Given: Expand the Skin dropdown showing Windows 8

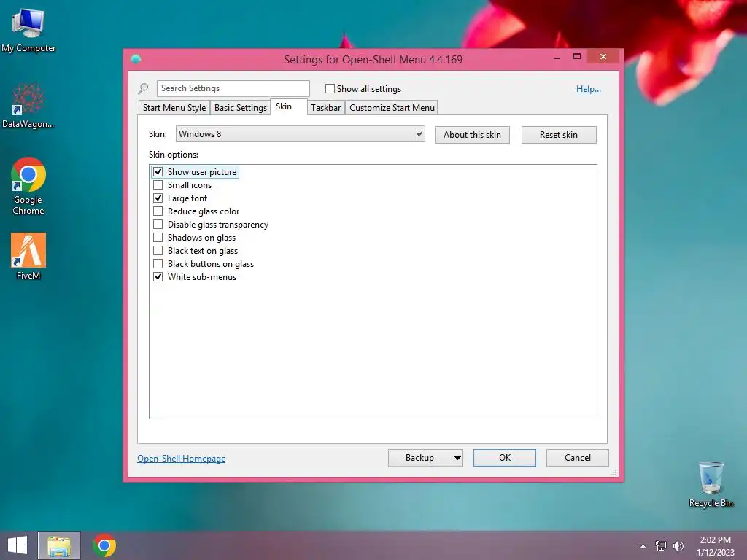Looking at the screenshot, I should click(300, 134).
